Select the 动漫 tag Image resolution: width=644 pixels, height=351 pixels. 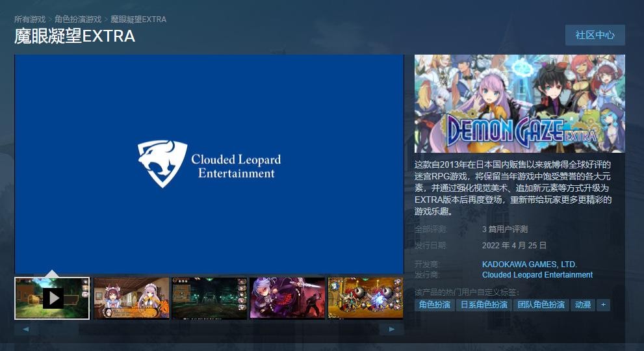tap(583, 305)
